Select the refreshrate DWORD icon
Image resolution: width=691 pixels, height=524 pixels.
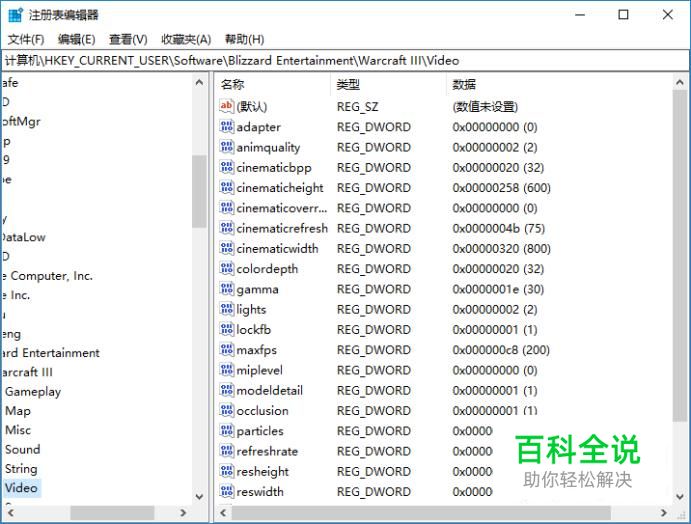click(226, 451)
